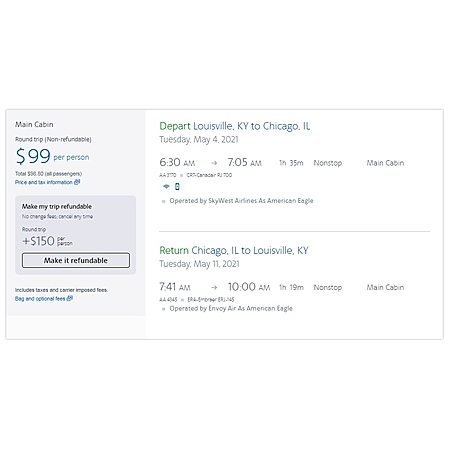Click the $99 per person price
Viewport: 450px width, 450px height.
pos(53,156)
